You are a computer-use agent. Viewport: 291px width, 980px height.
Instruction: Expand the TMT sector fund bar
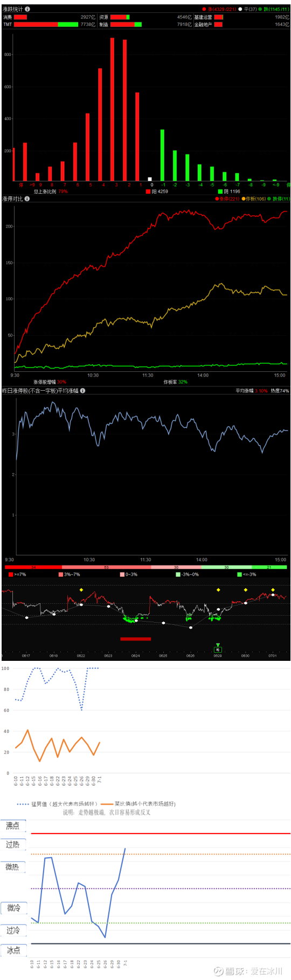pyautogui.click(x=46, y=25)
